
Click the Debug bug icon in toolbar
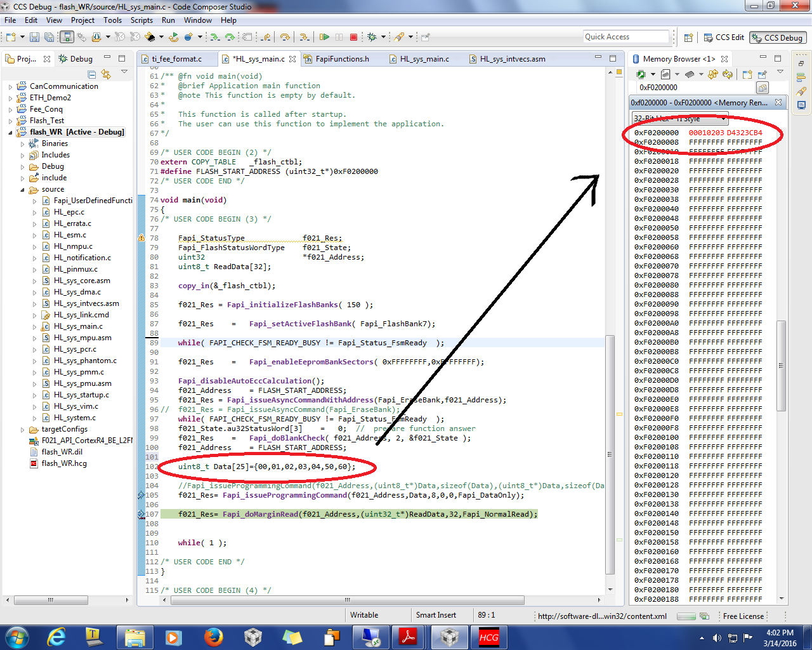[x=372, y=37]
